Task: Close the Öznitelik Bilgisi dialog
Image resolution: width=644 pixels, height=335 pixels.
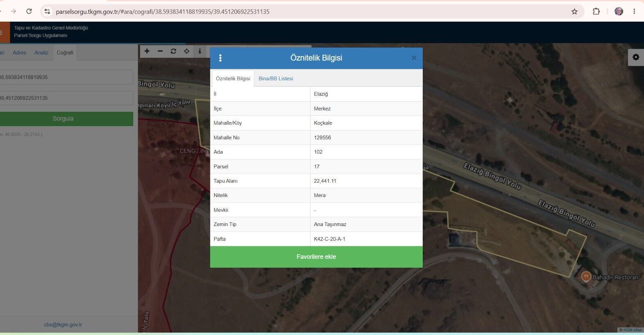Action: click(414, 58)
